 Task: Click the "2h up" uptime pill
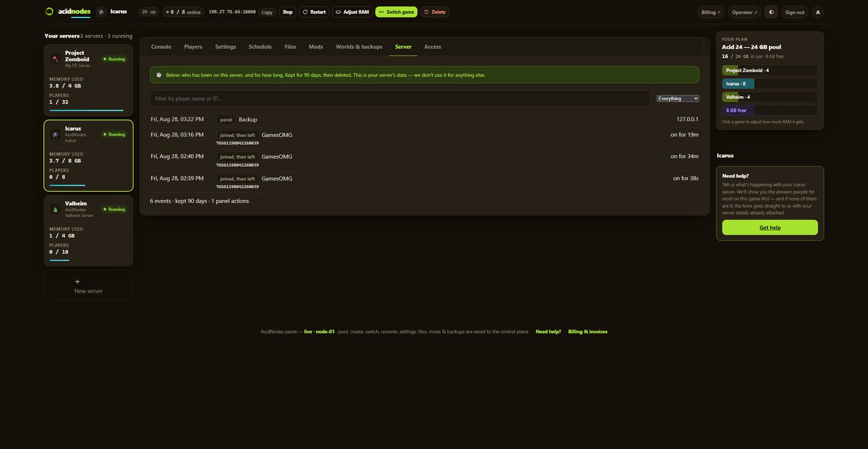click(x=149, y=12)
